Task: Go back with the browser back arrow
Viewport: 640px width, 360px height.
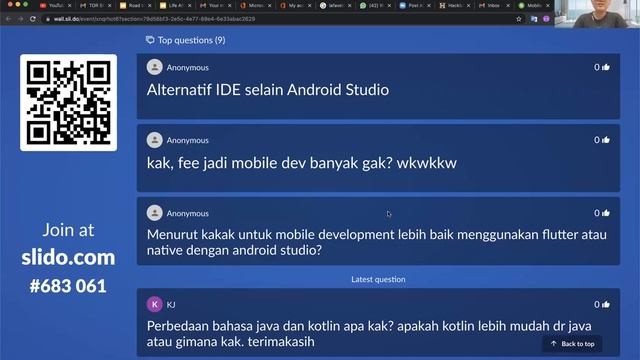Action: pos(9,19)
